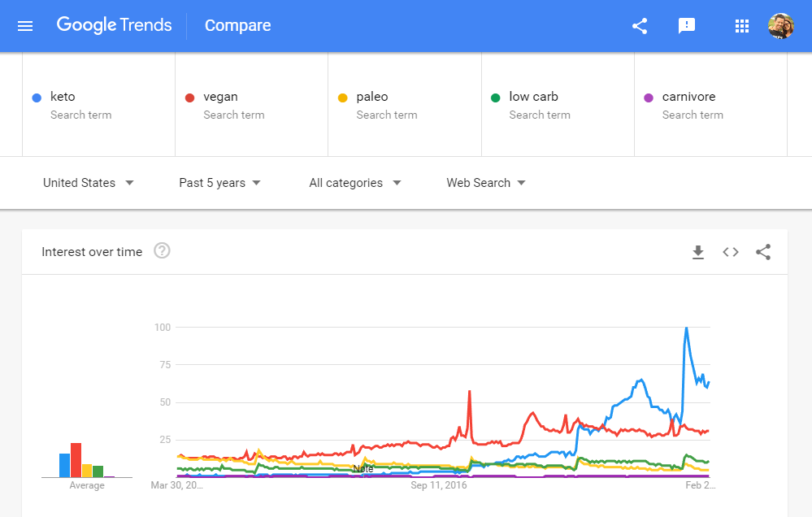Image resolution: width=812 pixels, height=517 pixels.
Task: Click the Google Trends logo
Action: click(x=114, y=25)
